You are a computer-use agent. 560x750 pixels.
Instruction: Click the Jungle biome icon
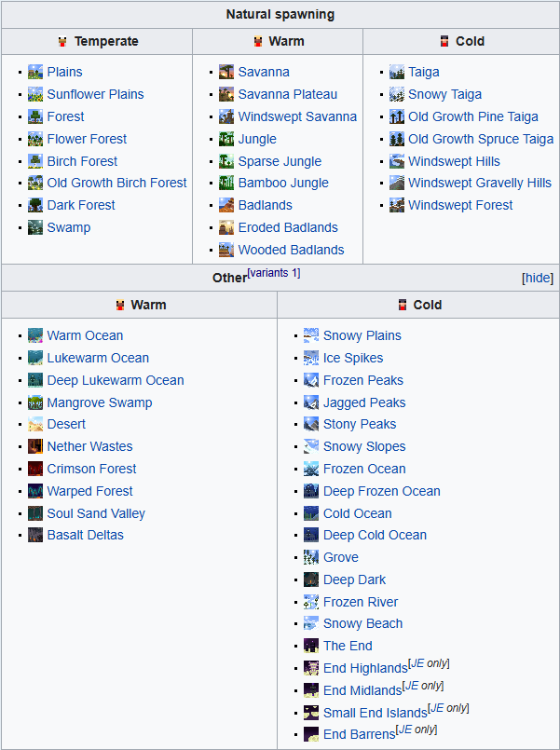pyautogui.click(x=226, y=139)
